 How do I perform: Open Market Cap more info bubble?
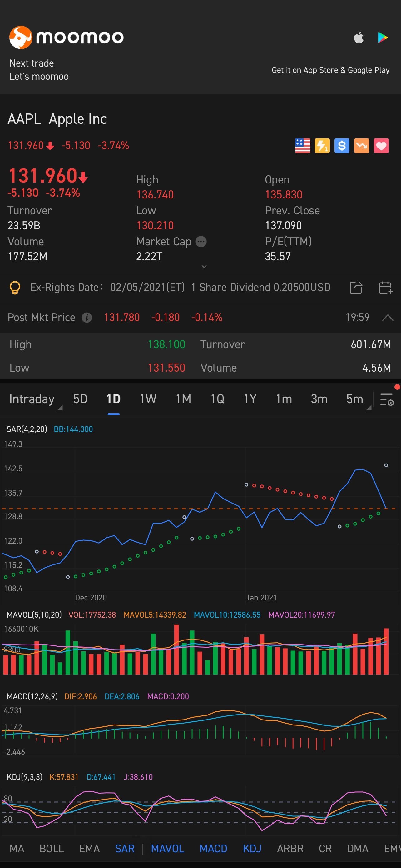click(201, 242)
